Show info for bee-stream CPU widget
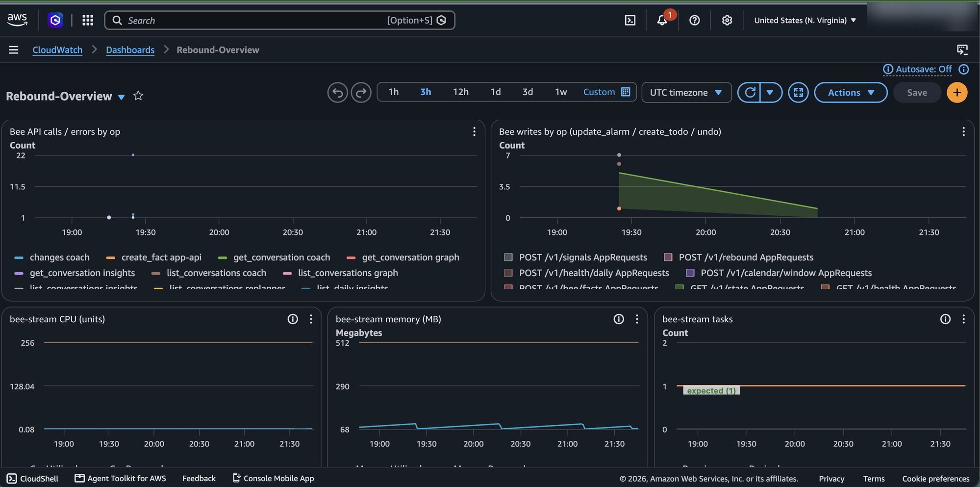Screen dimensions: 980x487 (x=293, y=319)
